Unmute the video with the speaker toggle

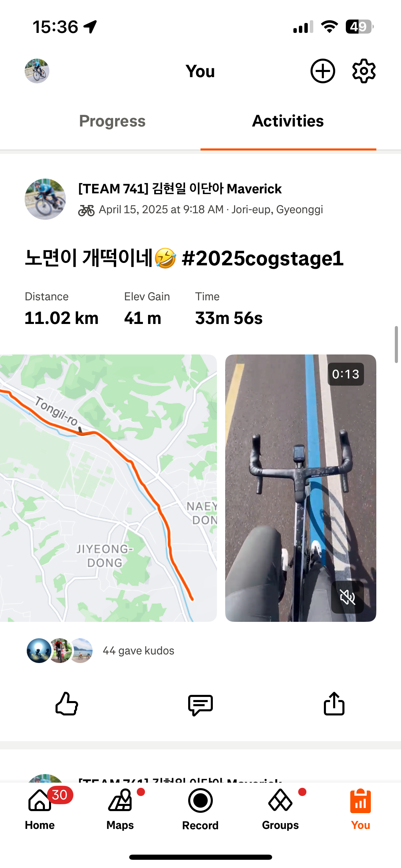(x=348, y=597)
